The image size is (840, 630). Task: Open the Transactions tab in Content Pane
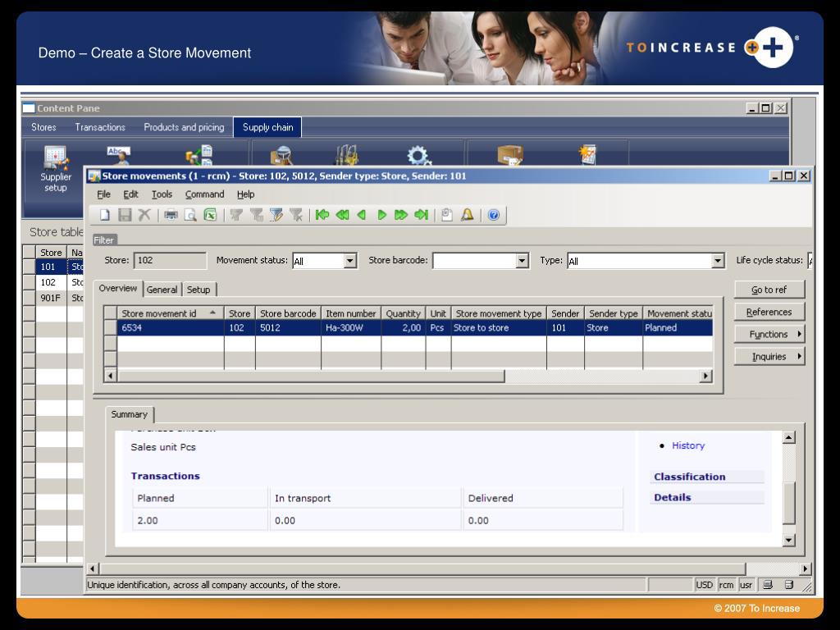100,127
